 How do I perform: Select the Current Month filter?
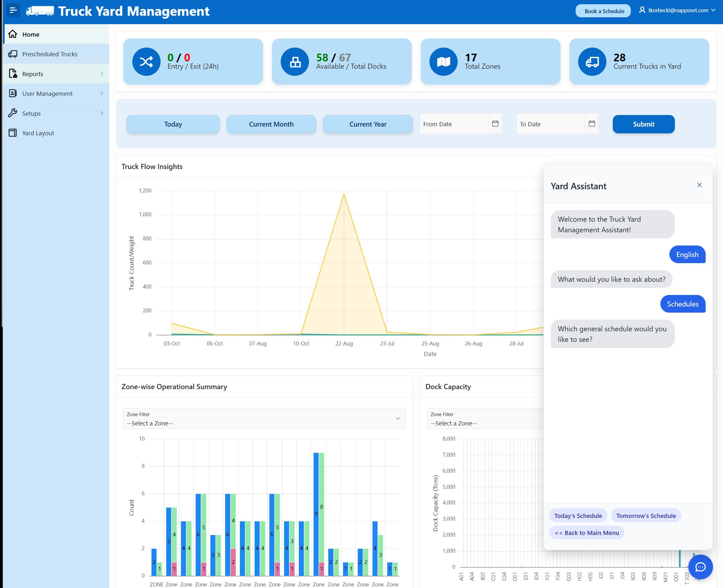click(x=271, y=124)
